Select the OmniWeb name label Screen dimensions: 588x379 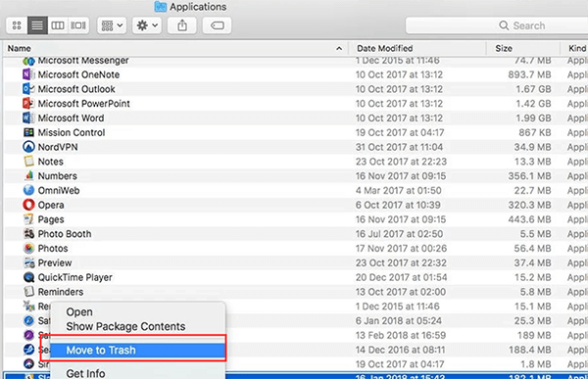(59, 190)
